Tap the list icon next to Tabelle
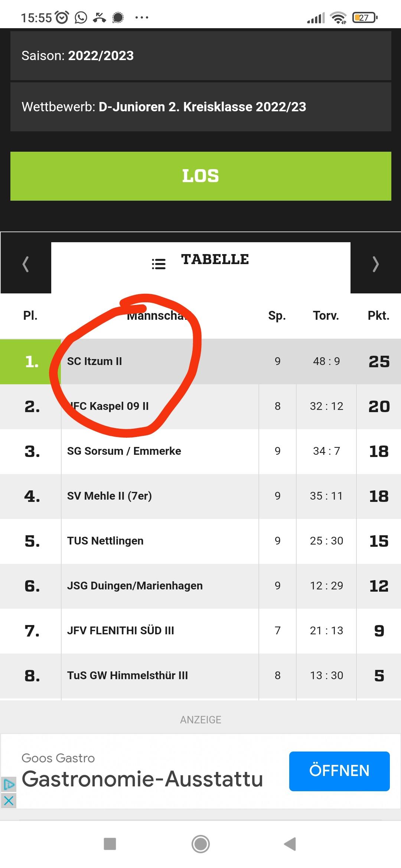 159,264
